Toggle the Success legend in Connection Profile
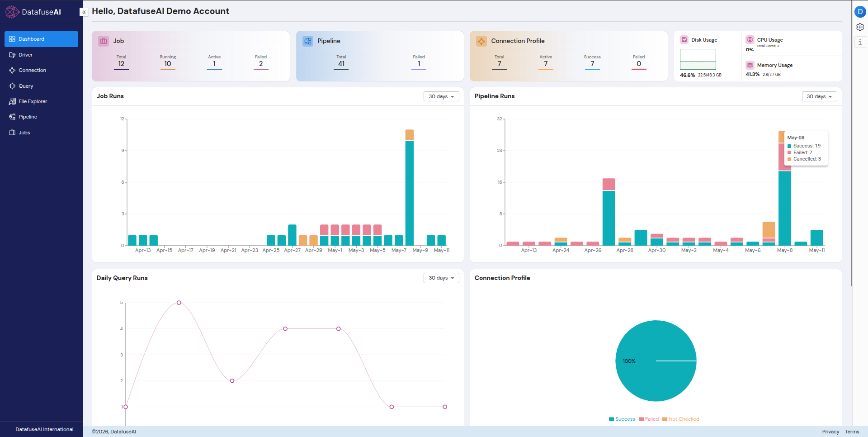The height and width of the screenshot is (437, 868). [x=622, y=419]
